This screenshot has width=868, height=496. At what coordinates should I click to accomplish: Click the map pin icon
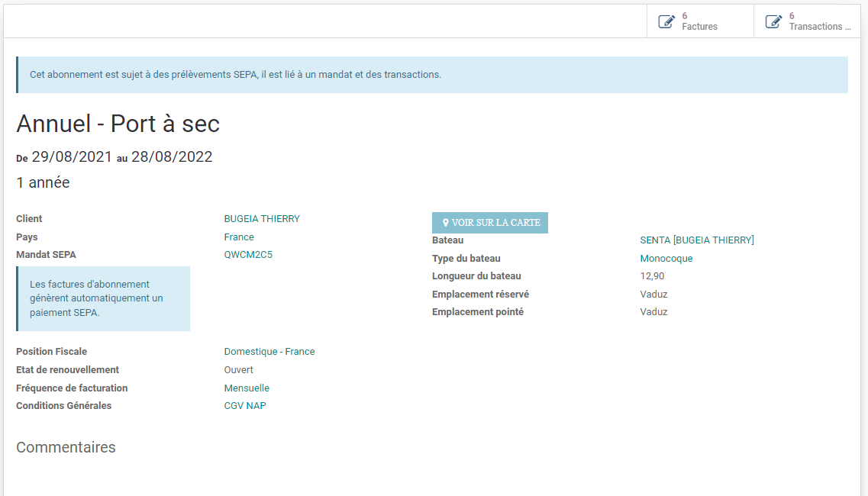pos(446,223)
